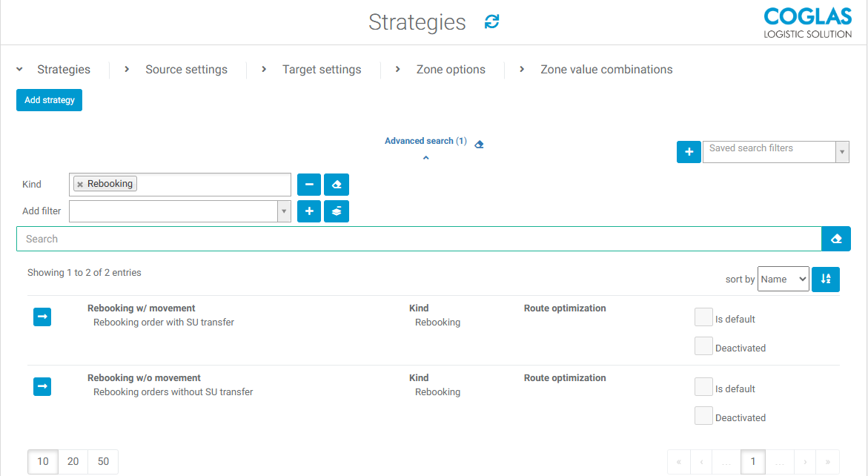This screenshot has height=476, width=868.
Task: Open Rebooking w/o movement strategy arrow
Action: [x=42, y=387]
